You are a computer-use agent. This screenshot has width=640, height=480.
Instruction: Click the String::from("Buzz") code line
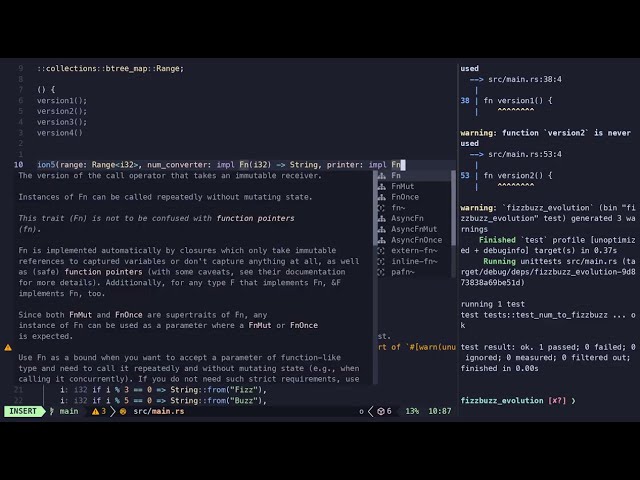(163, 400)
